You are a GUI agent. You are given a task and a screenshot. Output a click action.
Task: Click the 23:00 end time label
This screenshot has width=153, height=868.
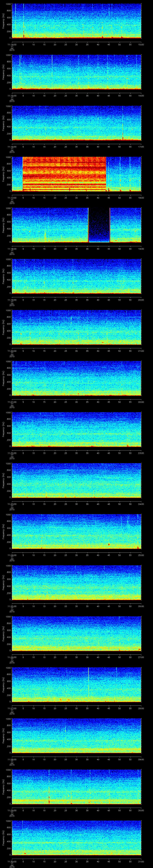(141, 453)
